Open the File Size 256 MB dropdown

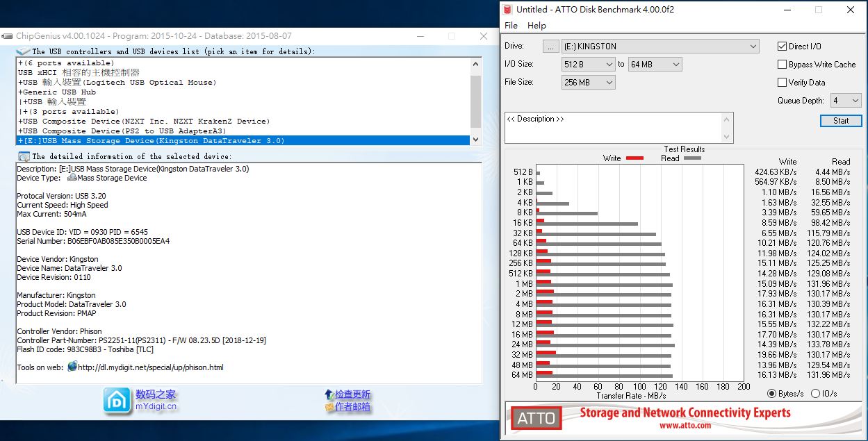tap(588, 83)
